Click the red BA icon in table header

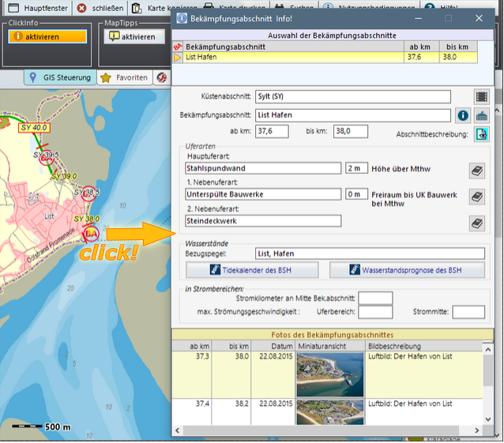click(x=178, y=47)
